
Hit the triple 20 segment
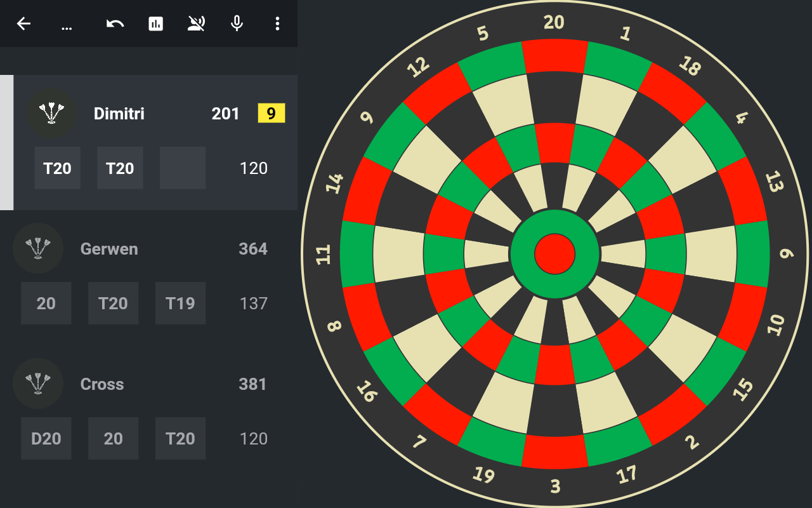[555, 143]
